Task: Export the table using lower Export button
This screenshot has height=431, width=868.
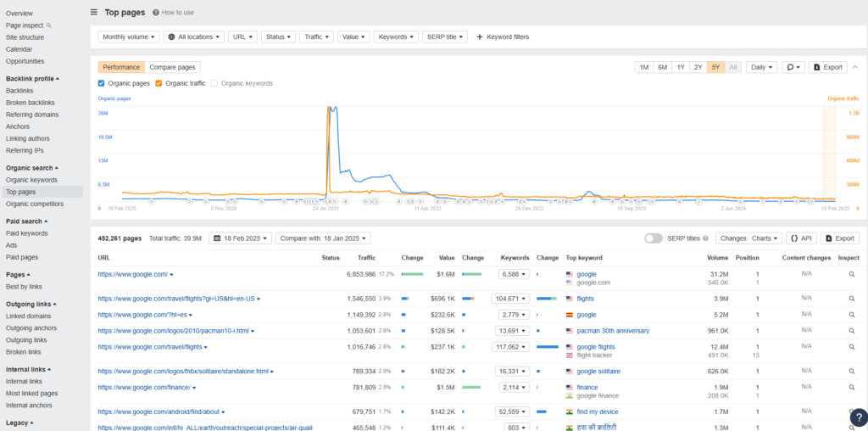Action: point(840,238)
